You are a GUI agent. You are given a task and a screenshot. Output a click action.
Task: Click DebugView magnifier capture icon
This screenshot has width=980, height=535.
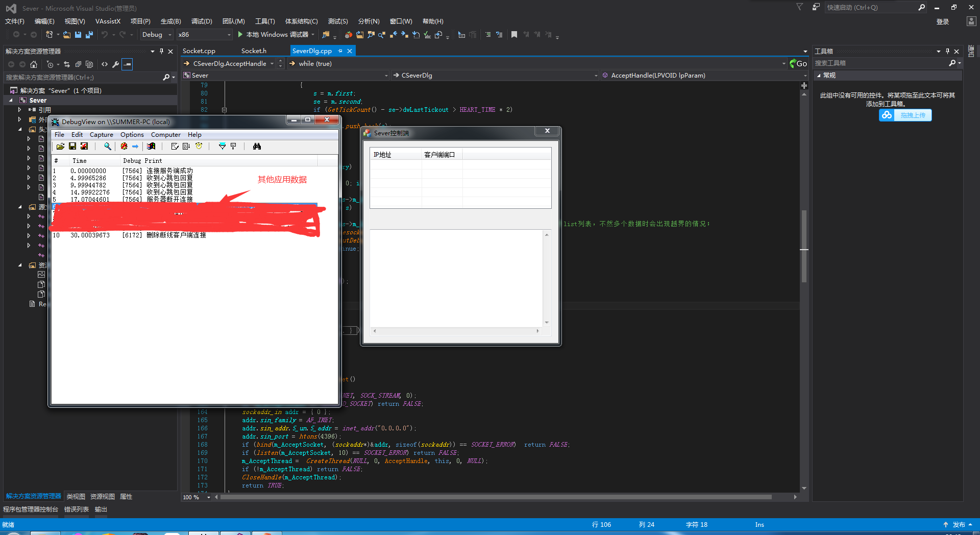coord(107,147)
